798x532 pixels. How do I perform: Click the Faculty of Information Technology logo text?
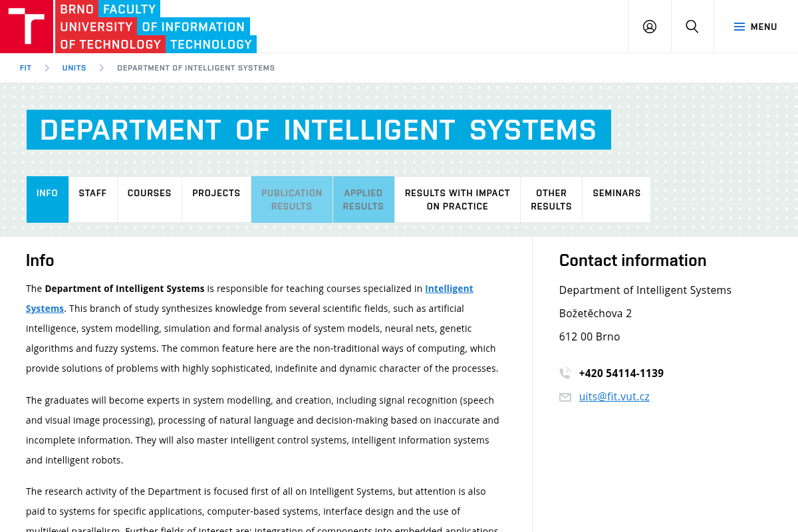(178, 27)
